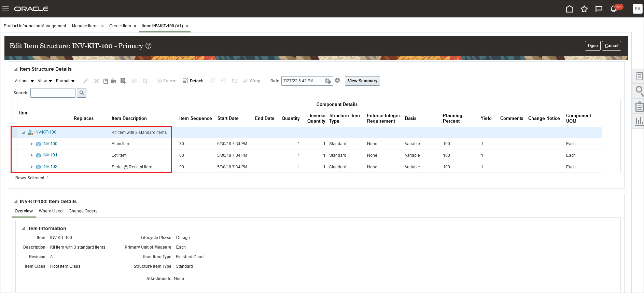This screenshot has width=644, height=293.
Task: Switch to the Manage Items tab
Action: click(x=85, y=26)
